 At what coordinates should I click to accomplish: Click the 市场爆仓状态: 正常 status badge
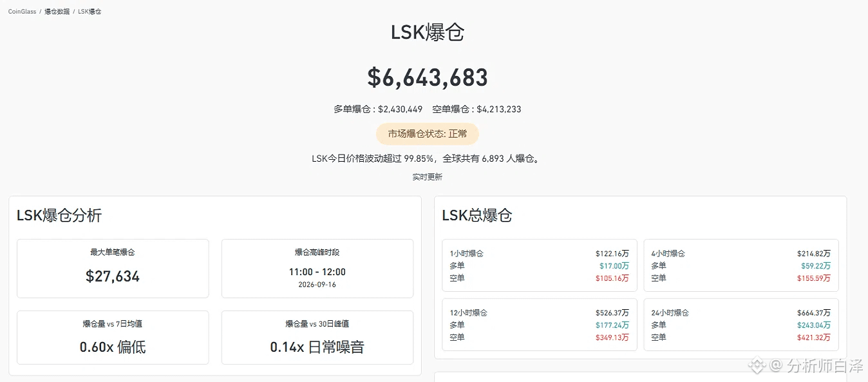(428, 134)
